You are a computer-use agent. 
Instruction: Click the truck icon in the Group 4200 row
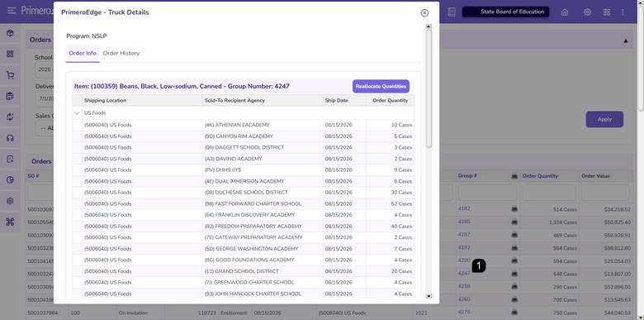click(x=514, y=260)
